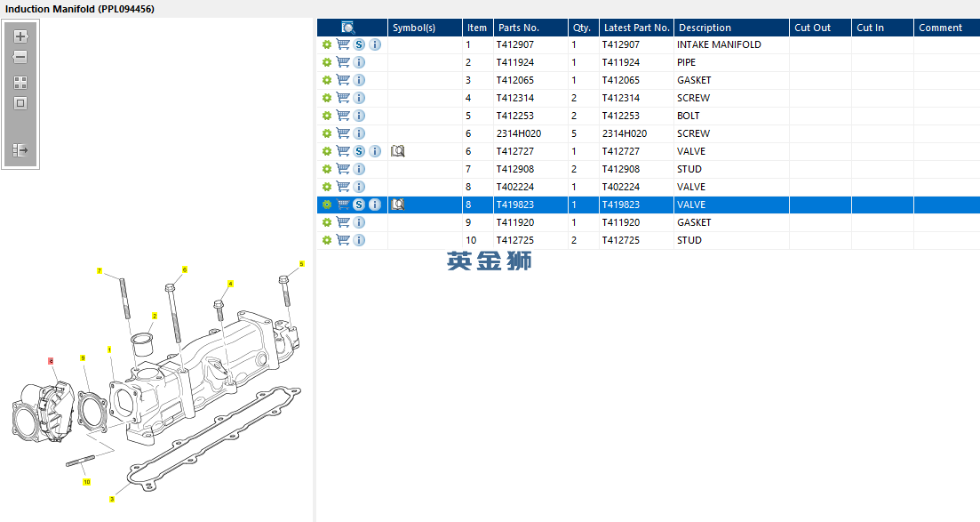Sort by the Parts No. column header
Viewport: 980px width, 522px height.
click(530, 28)
